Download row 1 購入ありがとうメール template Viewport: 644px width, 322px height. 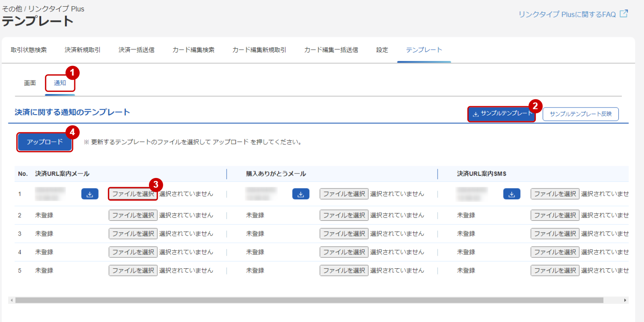pos(301,194)
